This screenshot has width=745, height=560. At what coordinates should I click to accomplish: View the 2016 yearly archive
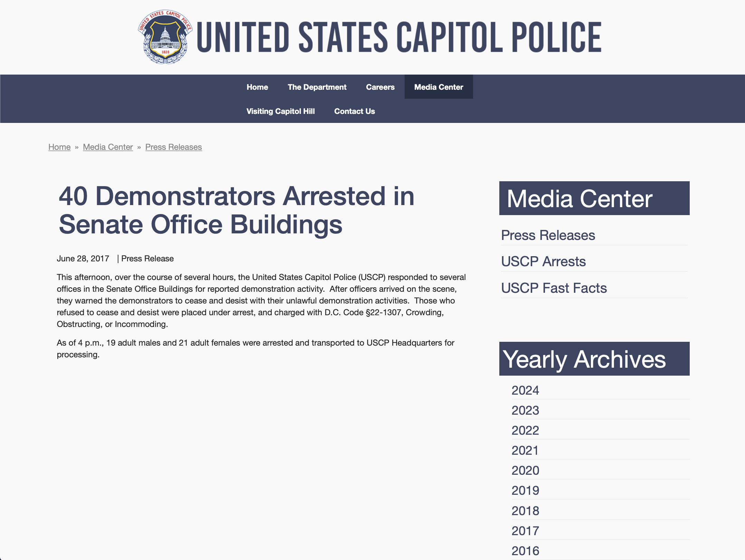(525, 551)
